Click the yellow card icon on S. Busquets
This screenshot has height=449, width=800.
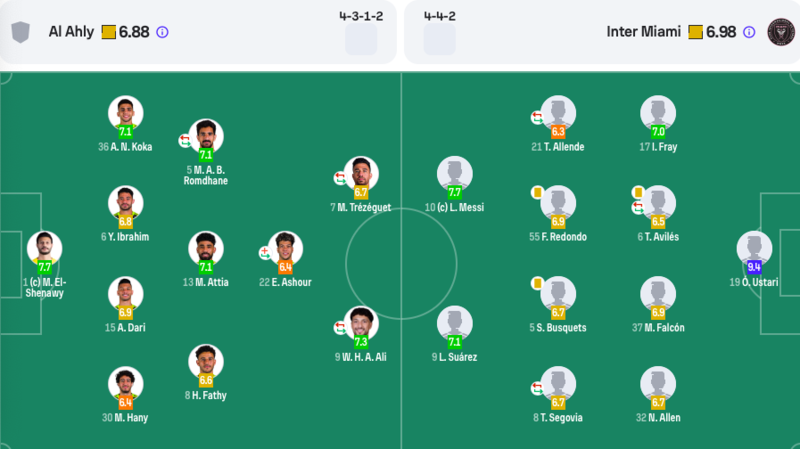537,283
